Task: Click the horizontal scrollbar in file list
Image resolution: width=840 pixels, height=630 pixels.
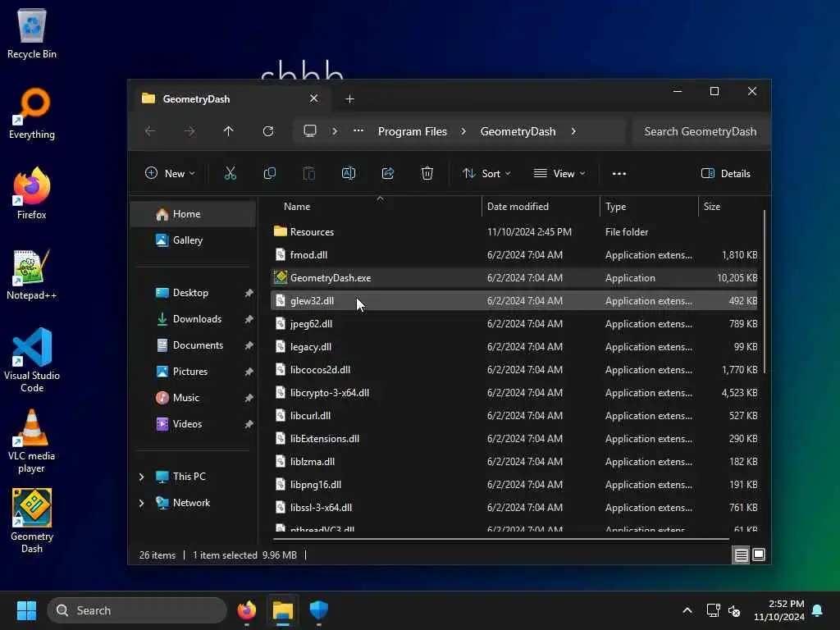Action: click(501, 539)
